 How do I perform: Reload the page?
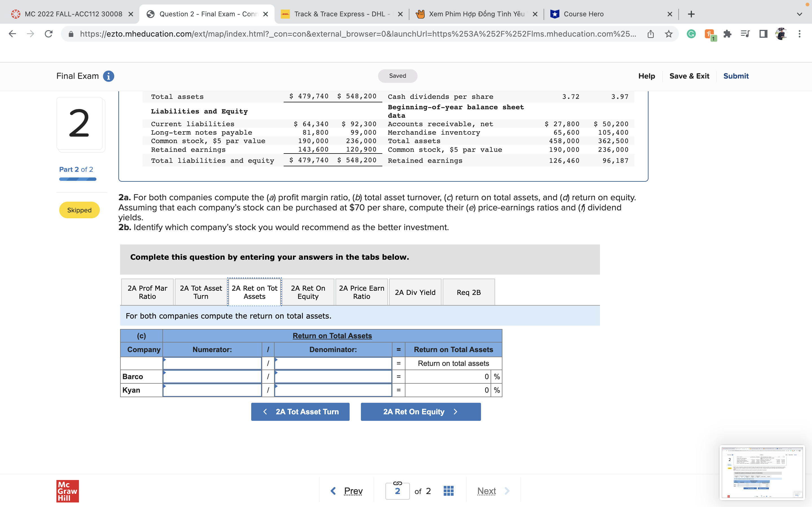49,34
